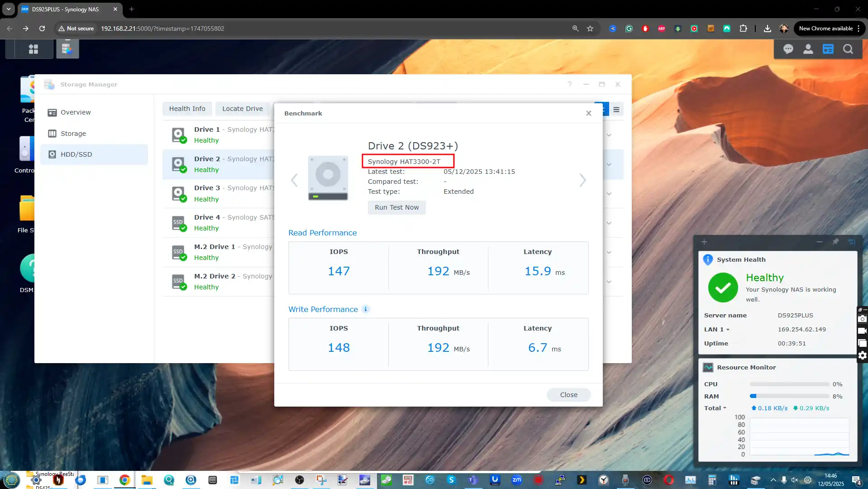This screenshot has width=868, height=489.
Task: Expand M.2 Drive 1 details chevron
Action: pos(609,253)
